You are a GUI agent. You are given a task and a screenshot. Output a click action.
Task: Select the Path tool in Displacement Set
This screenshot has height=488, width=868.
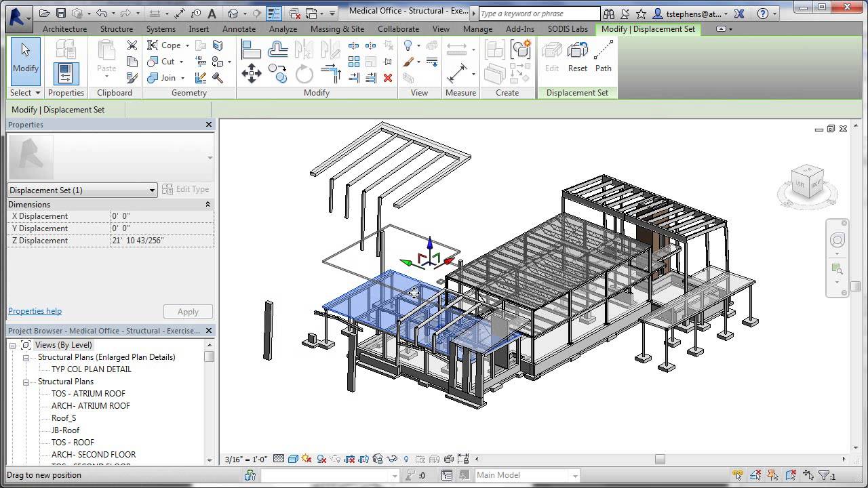click(x=603, y=56)
